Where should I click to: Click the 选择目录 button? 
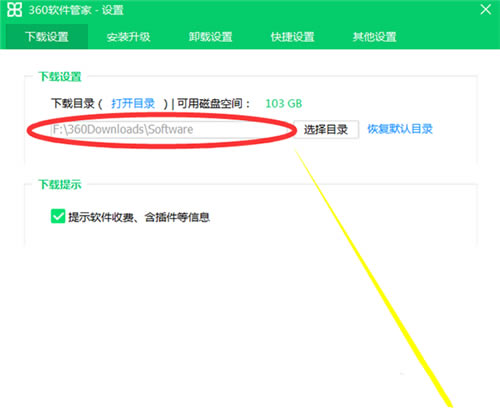[x=326, y=129]
